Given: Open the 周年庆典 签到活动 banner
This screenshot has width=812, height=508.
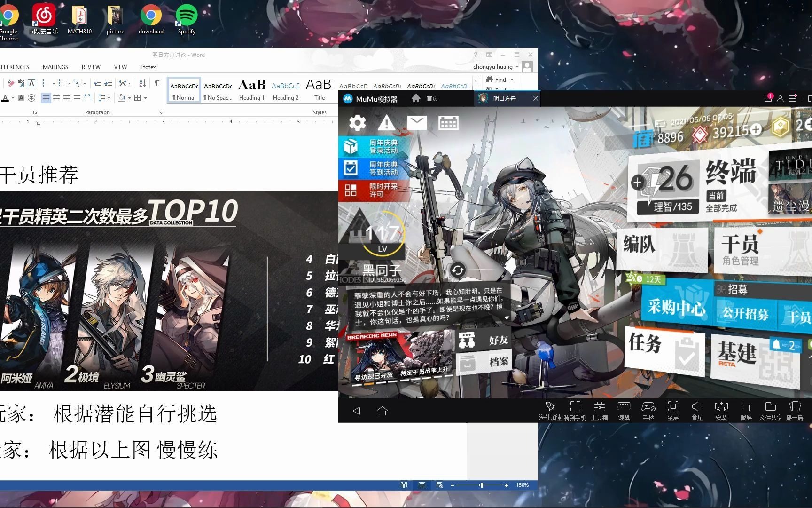Looking at the screenshot, I should [374, 168].
